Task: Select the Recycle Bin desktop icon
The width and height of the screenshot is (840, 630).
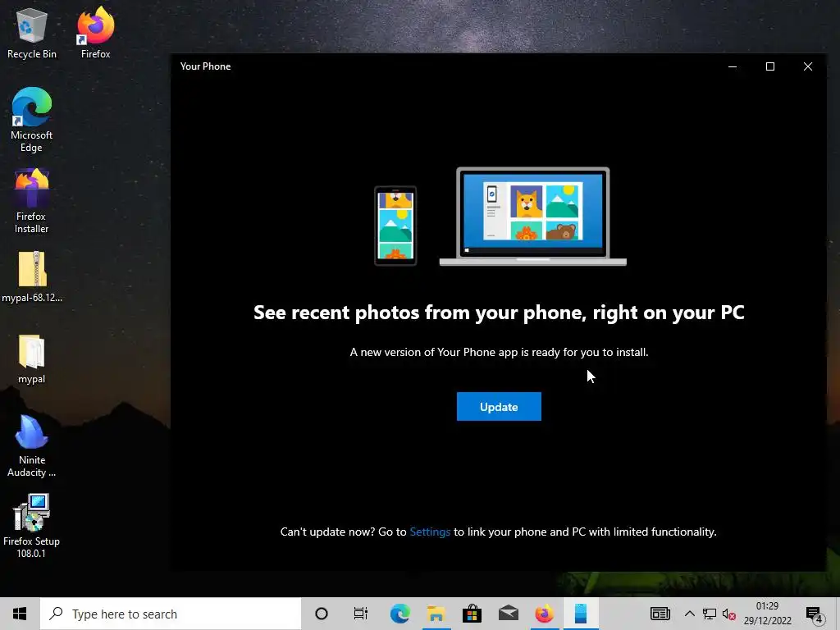Action: (32, 33)
